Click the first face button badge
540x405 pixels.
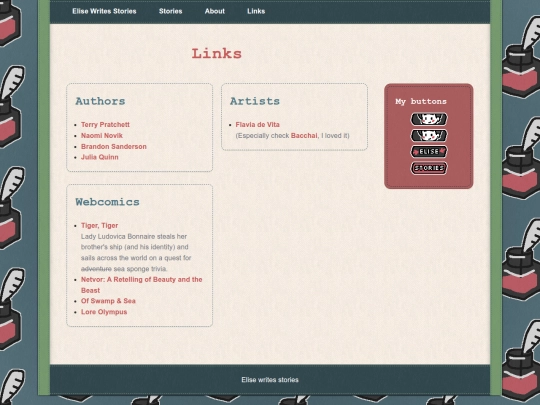click(429, 119)
